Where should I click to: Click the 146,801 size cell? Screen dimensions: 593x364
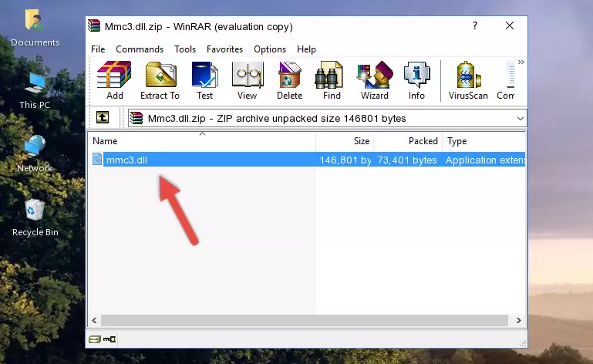point(345,160)
